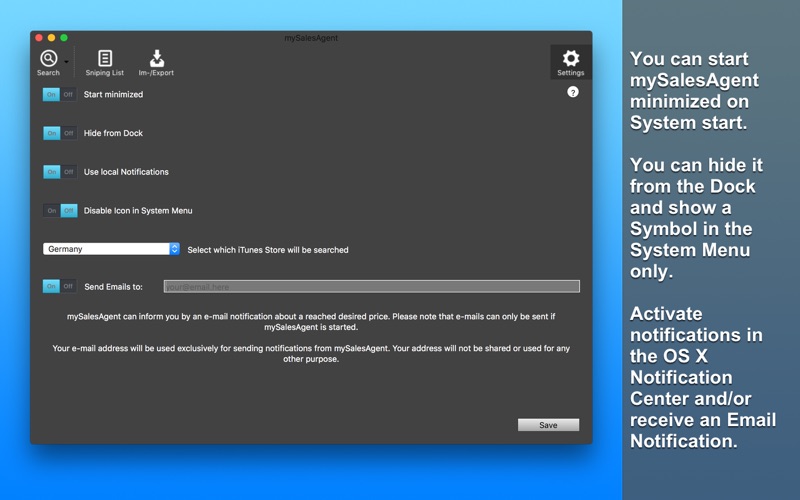This screenshot has height=500, width=800.
Task: Click the 'Send Emails to:' label
Action: (113, 287)
